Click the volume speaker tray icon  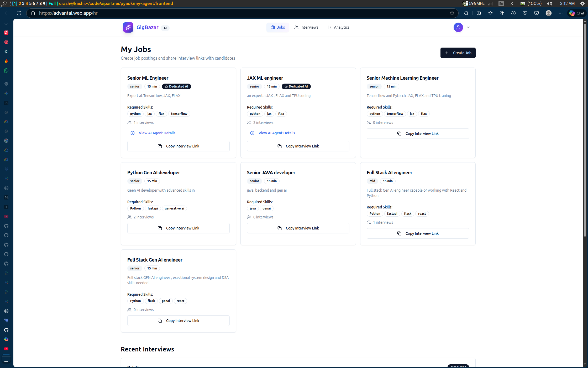click(x=549, y=4)
